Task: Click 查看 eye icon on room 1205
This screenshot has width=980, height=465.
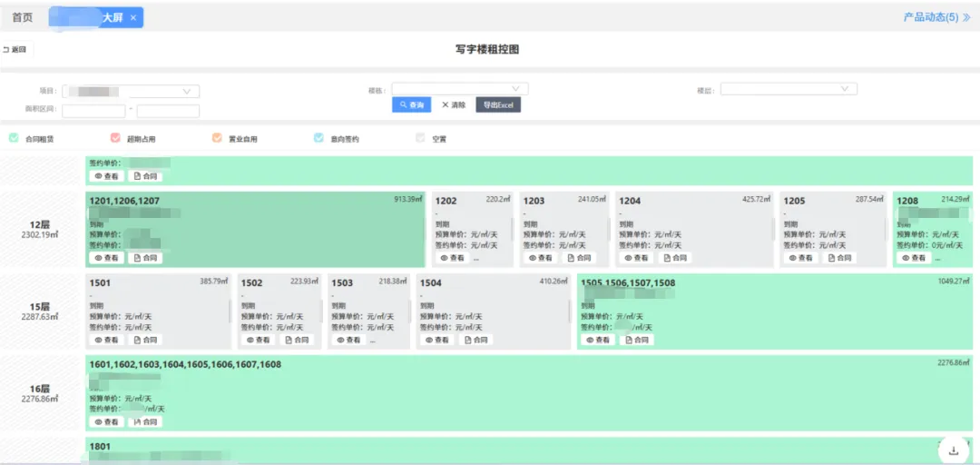Action: tap(801, 258)
